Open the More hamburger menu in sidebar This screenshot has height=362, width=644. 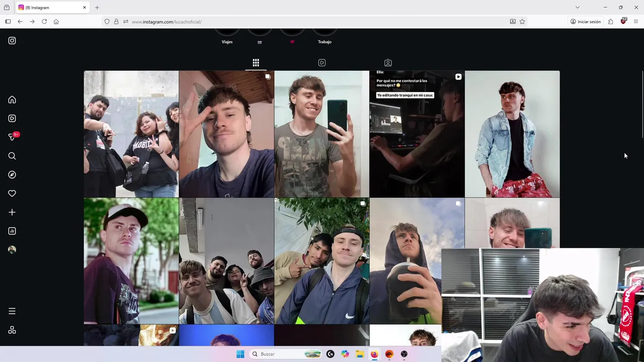click(12, 311)
